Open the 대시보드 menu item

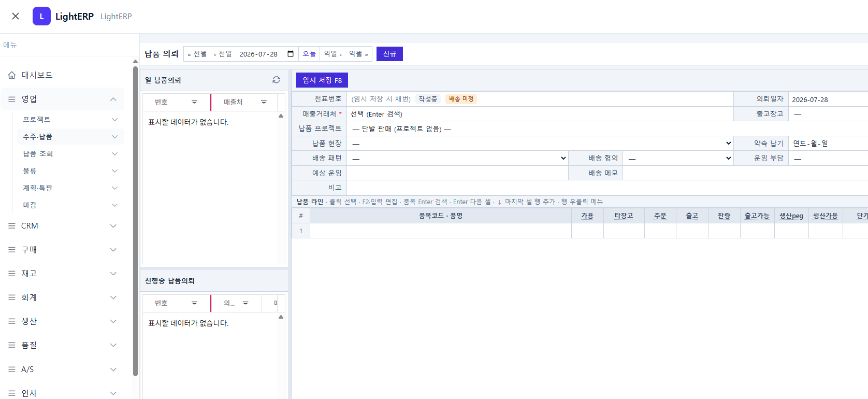coord(63,75)
